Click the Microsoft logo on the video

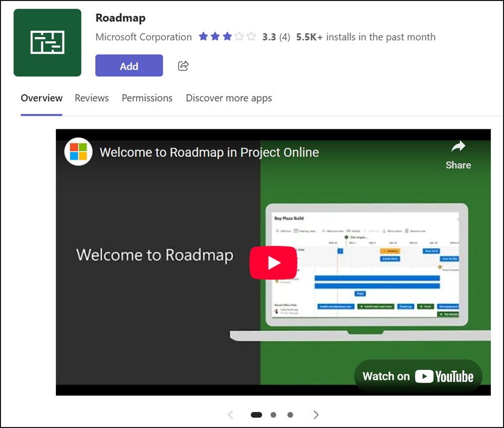click(x=78, y=152)
